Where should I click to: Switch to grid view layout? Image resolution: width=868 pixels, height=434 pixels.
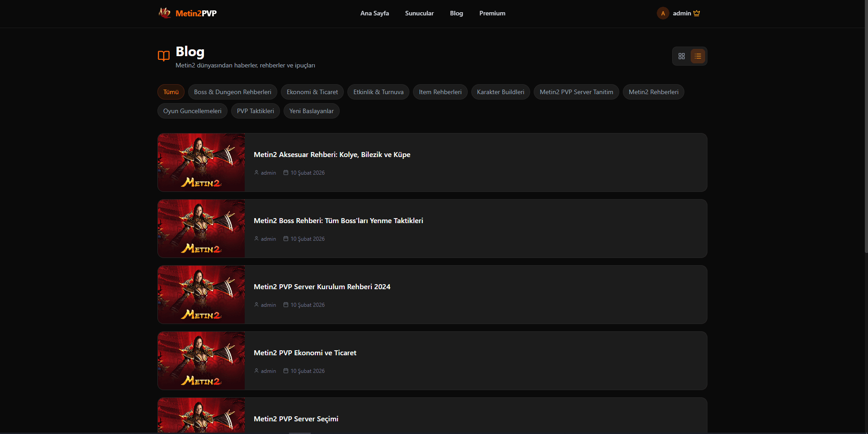[681, 56]
